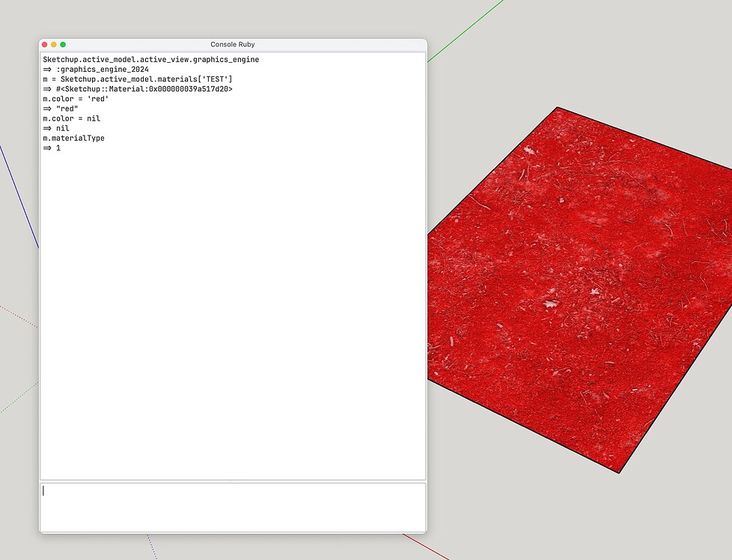Click the m.color = nil output line
Viewport: 732px width, 560px height.
click(x=71, y=118)
